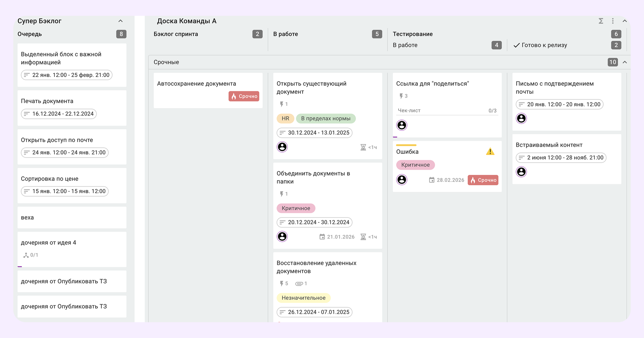Screen dimensions: 644x338
Task: Collapse the Супер Бэклог panel
Action: [x=120, y=21]
